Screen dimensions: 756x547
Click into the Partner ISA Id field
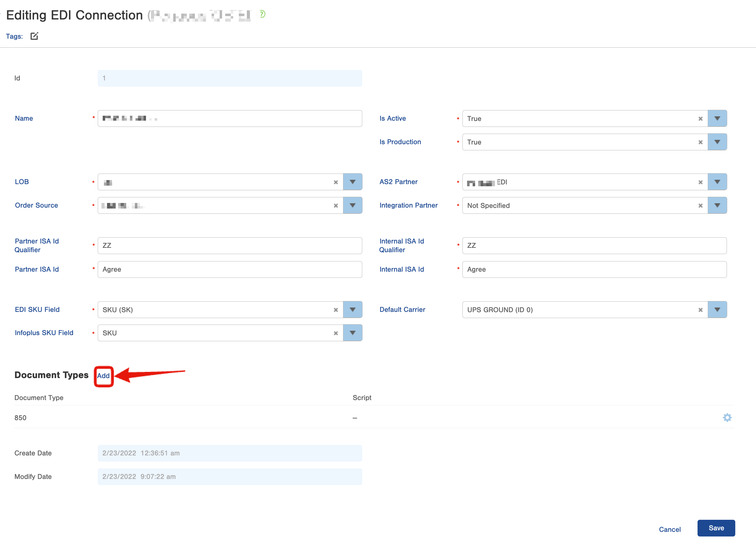click(230, 269)
